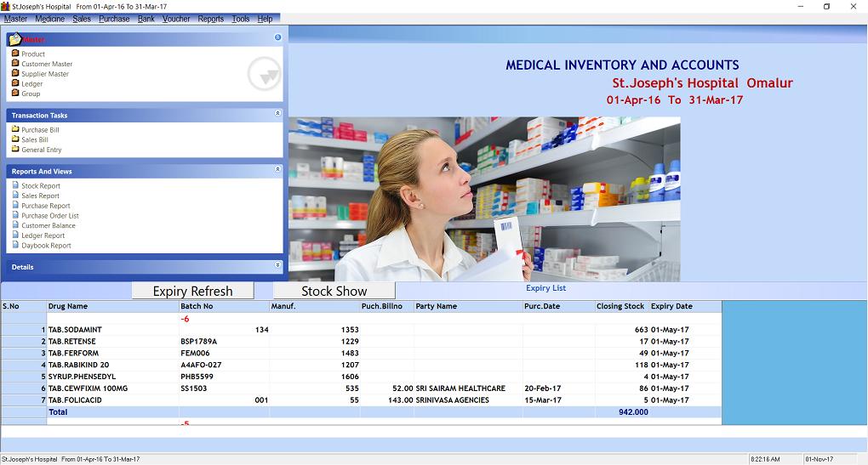Collapse the Reports And Views panel
868x465 pixels.
point(277,169)
